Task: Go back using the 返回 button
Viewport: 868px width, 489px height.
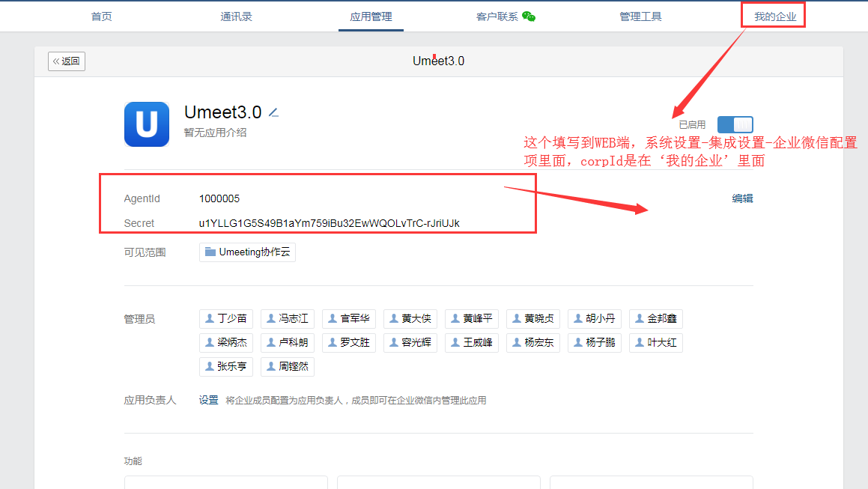Action: tap(67, 61)
